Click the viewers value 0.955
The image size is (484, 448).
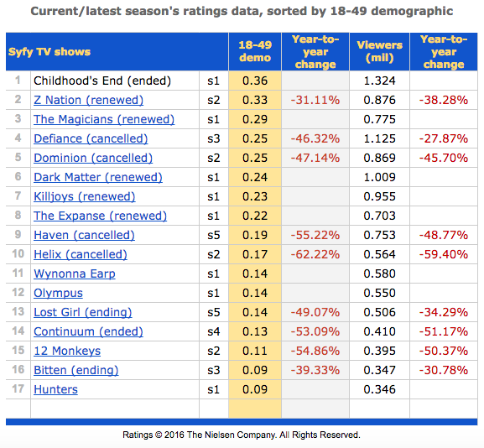(380, 196)
